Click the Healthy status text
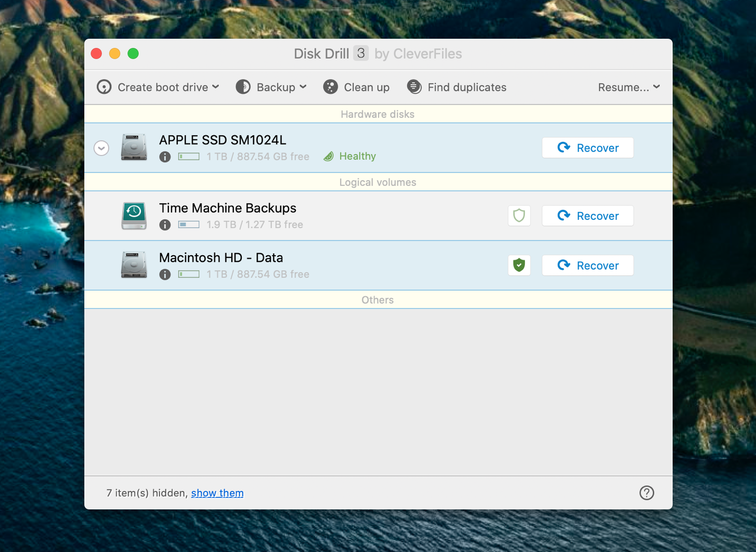 coord(358,156)
